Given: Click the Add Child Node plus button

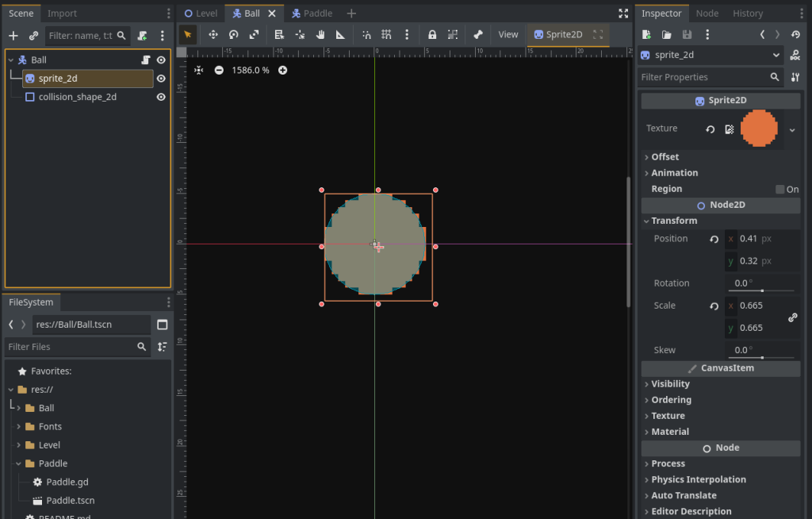Looking at the screenshot, I should (x=13, y=36).
